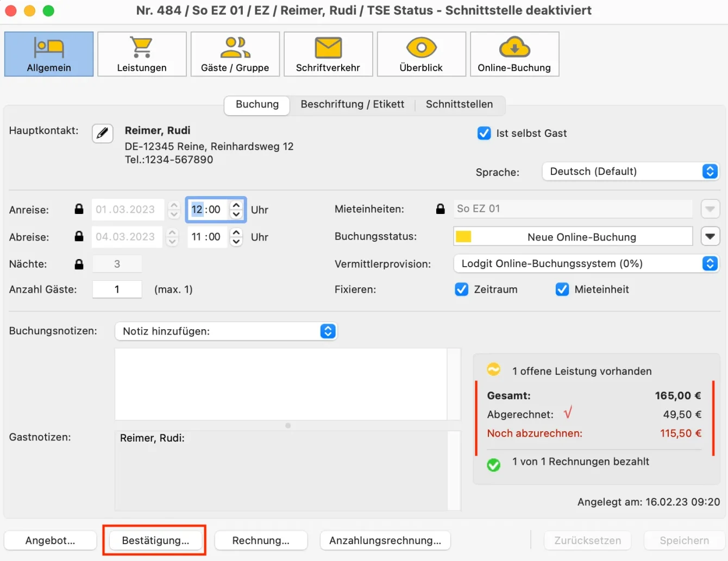The image size is (728, 561).
Task: Click the Abreise date field 04.03.2023
Action: click(127, 237)
